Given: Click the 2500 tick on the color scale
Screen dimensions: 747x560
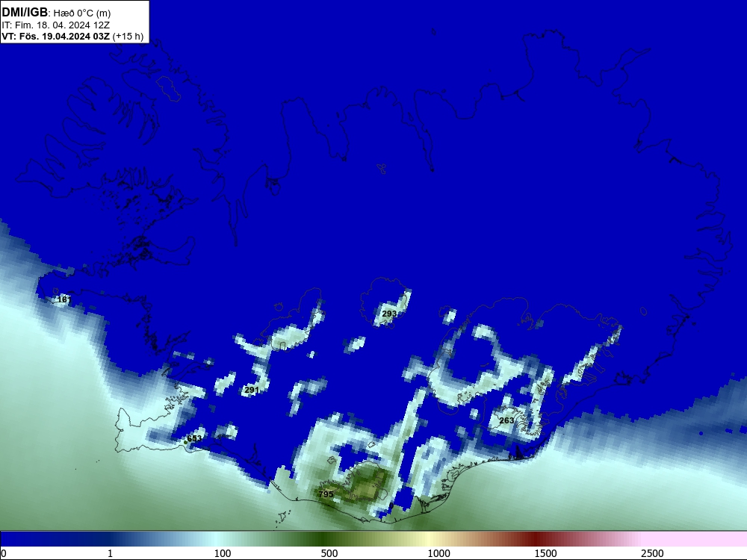Looking at the screenshot, I should tap(652, 553).
